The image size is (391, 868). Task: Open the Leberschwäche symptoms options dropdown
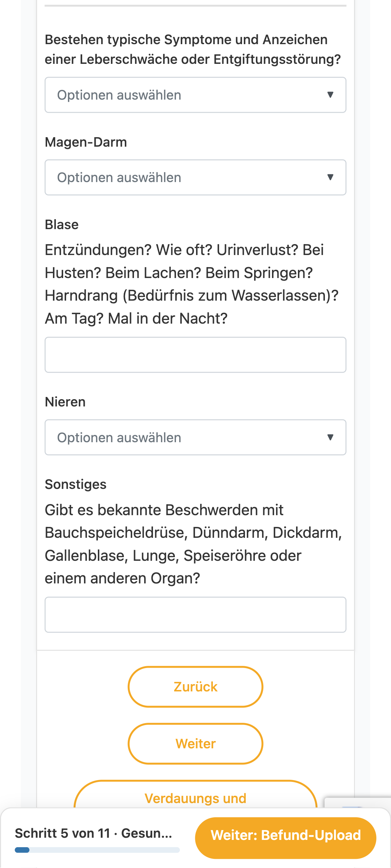click(x=195, y=95)
